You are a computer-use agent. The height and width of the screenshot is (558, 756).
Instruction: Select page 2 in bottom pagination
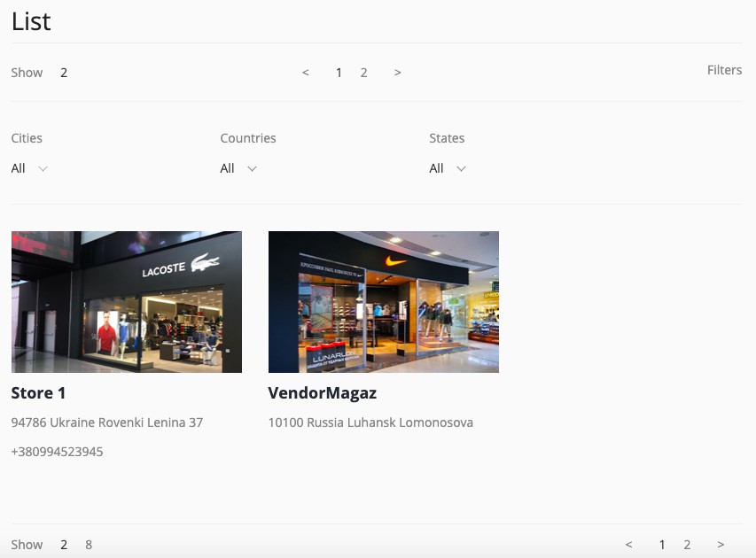(x=687, y=545)
